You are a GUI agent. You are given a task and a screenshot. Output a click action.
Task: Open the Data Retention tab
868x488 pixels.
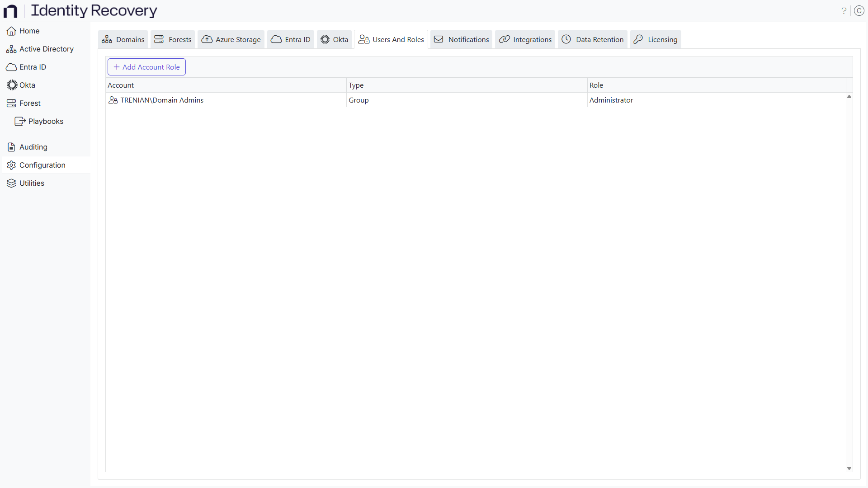tap(592, 39)
